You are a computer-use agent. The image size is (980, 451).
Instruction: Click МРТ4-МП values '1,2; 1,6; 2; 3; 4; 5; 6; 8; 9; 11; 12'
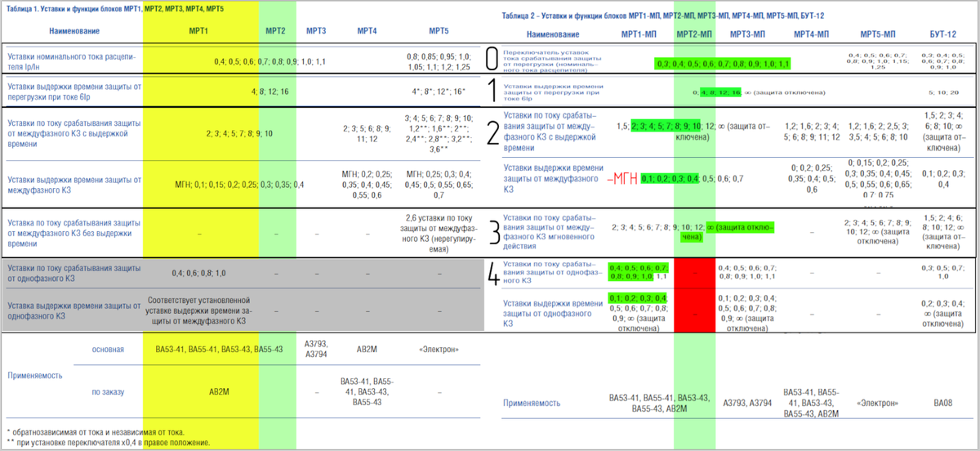pos(812,133)
